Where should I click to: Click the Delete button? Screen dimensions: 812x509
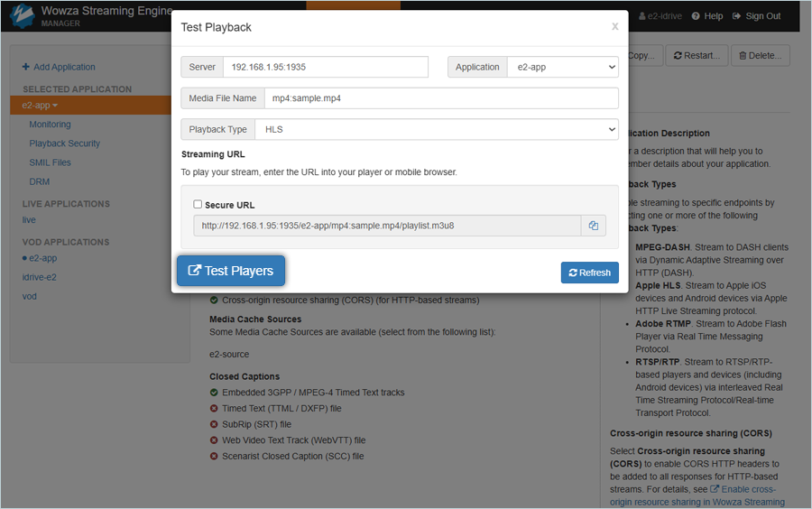point(761,55)
